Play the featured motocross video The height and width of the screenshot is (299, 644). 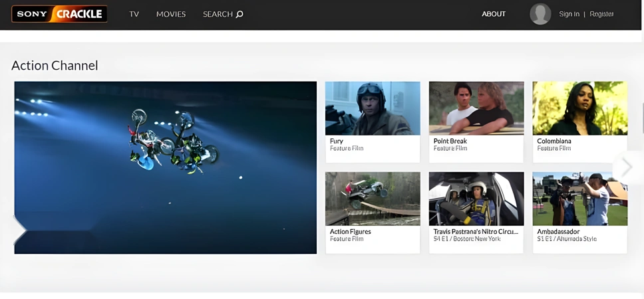pyautogui.click(x=166, y=167)
